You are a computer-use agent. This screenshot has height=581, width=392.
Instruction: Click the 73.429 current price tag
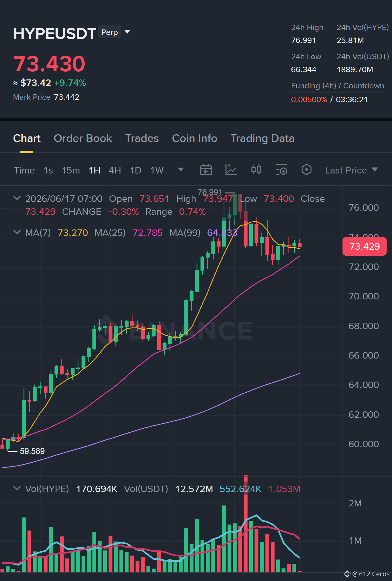coord(364,246)
